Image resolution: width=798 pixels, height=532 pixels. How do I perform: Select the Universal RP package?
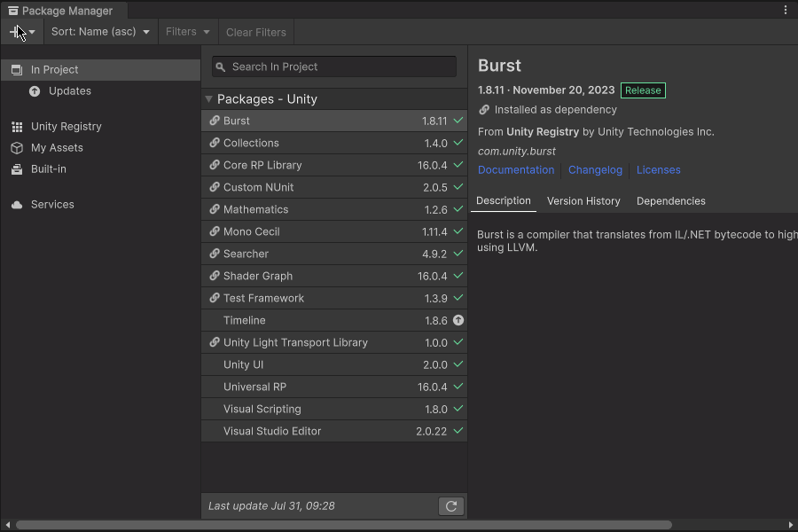334,387
